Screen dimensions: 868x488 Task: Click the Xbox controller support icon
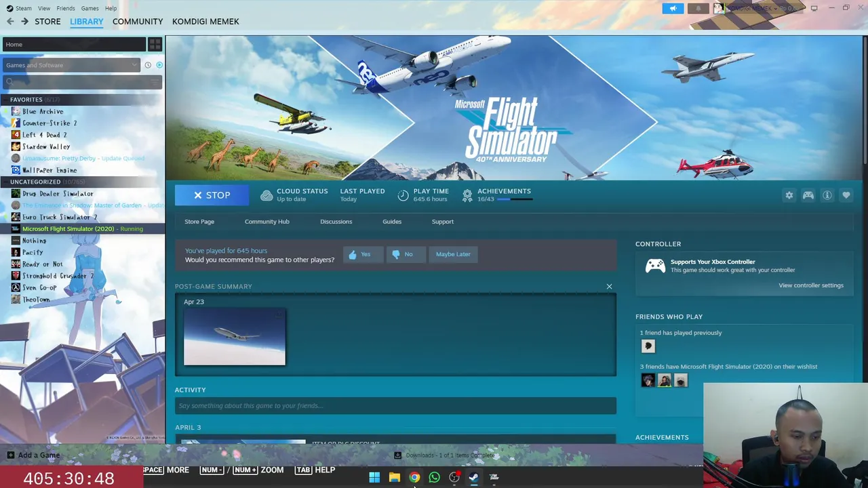(655, 266)
